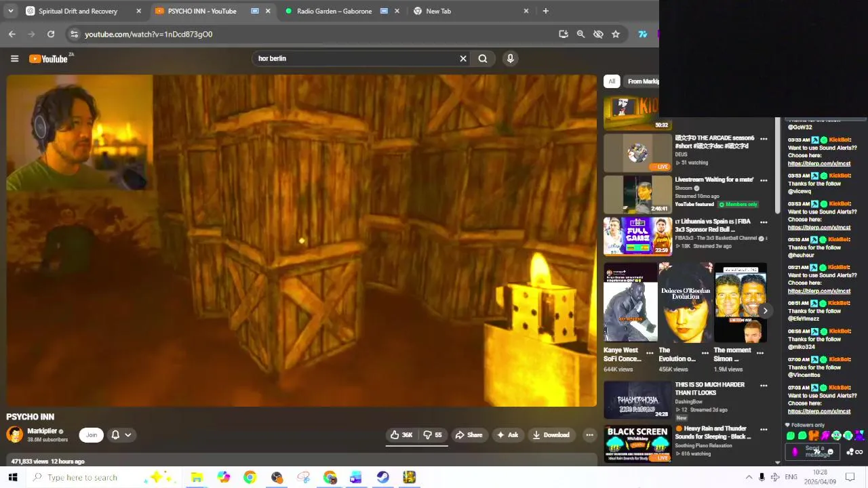Open Markiplier channel name link
The image size is (868, 488).
tap(42, 431)
